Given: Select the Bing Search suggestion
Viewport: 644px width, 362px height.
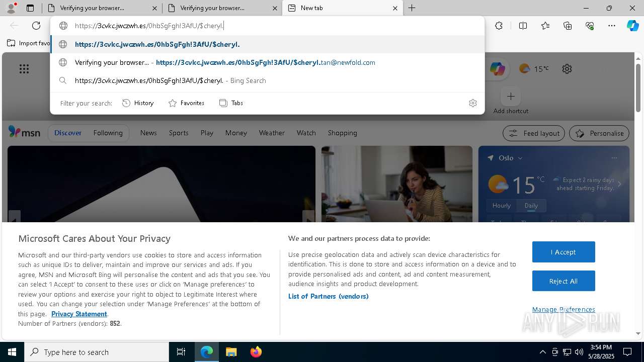Looking at the screenshot, I should pyautogui.click(x=268, y=80).
